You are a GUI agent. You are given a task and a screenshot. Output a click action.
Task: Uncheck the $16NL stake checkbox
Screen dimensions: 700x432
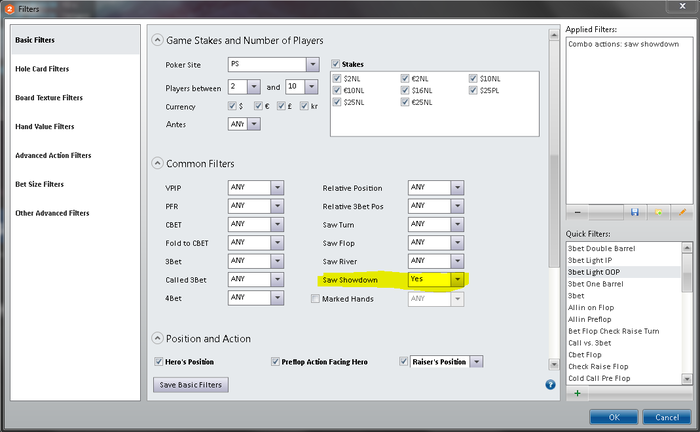[x=405, y=90]
